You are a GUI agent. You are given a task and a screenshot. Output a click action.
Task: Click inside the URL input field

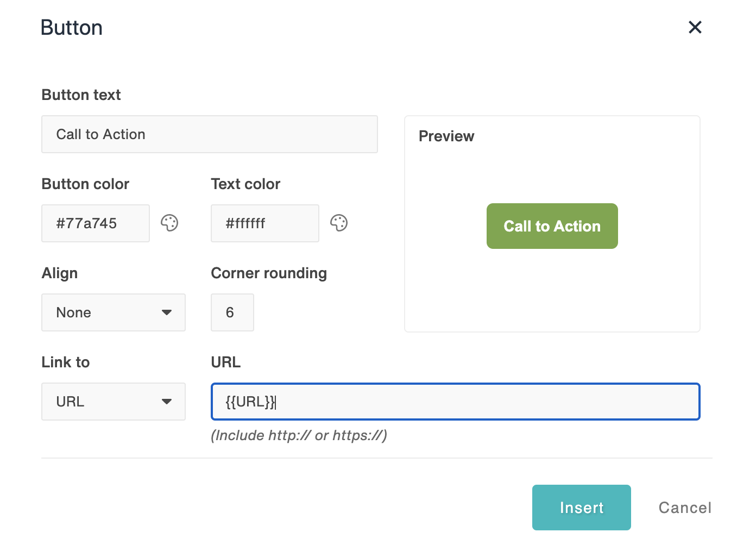click(455, 402)
